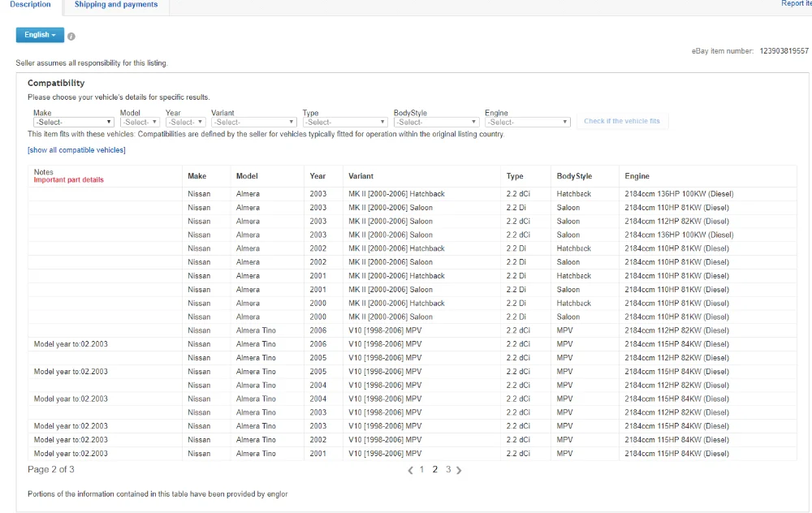This screenshot has height=513, width=812.
Task: Expand the Engine select dropdown
Action: coord(528,123)
